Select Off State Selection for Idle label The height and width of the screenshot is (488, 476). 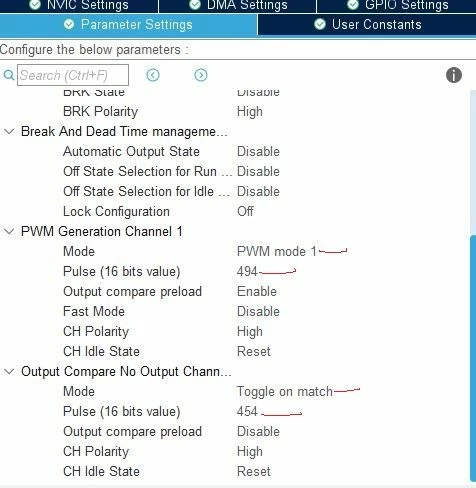pos(146,191)
